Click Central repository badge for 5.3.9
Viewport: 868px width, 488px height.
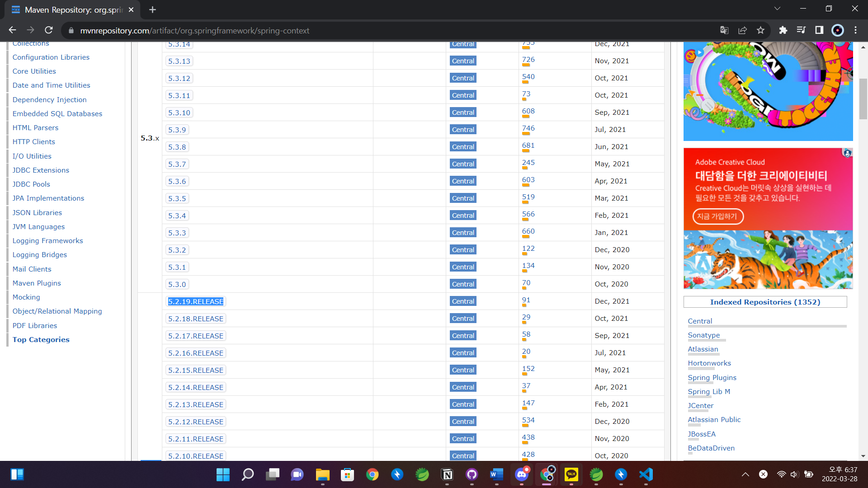click(x=463, y=130)
